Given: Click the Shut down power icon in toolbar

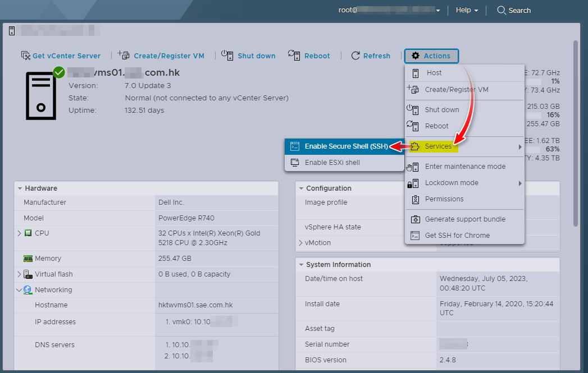Looking at the screenshot, I should tap(227, 55).
